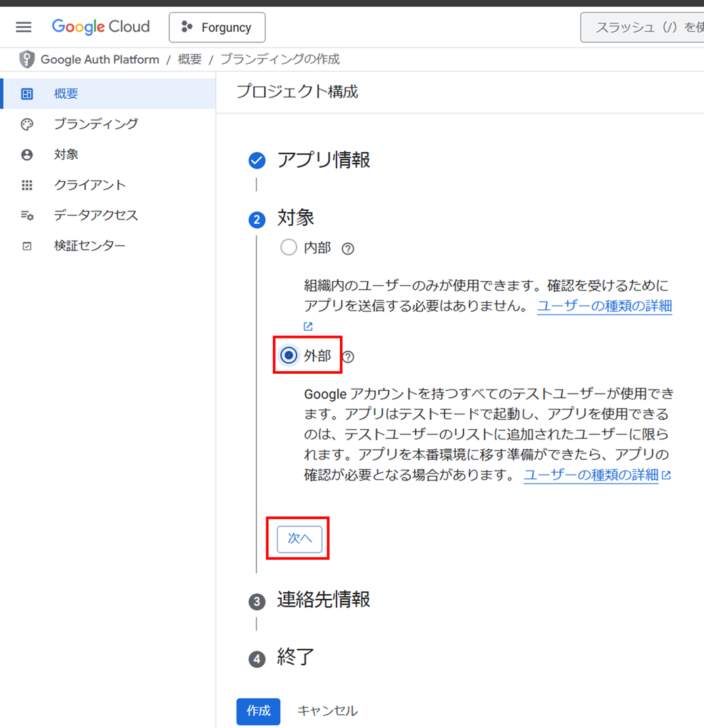Open ユーザーの種類の詳細 link under 内部

(x=604, y=306)
